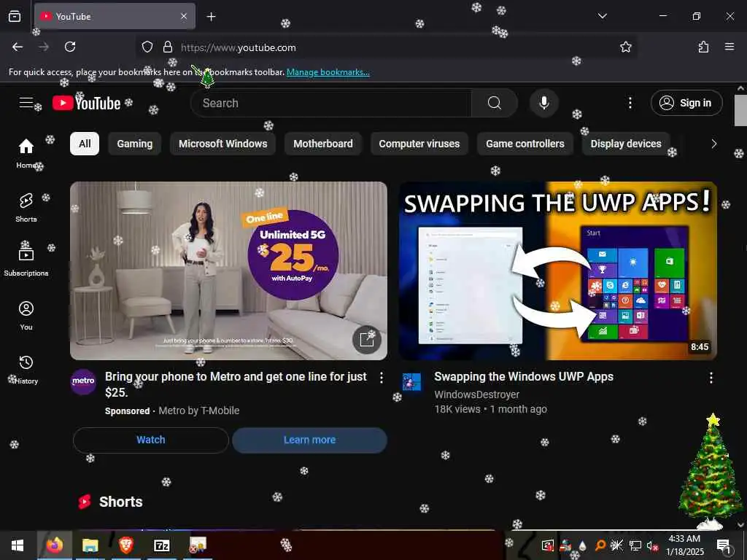Click the browser forward arrow
This screenshot has height=560, width=747.
[44, 47]
